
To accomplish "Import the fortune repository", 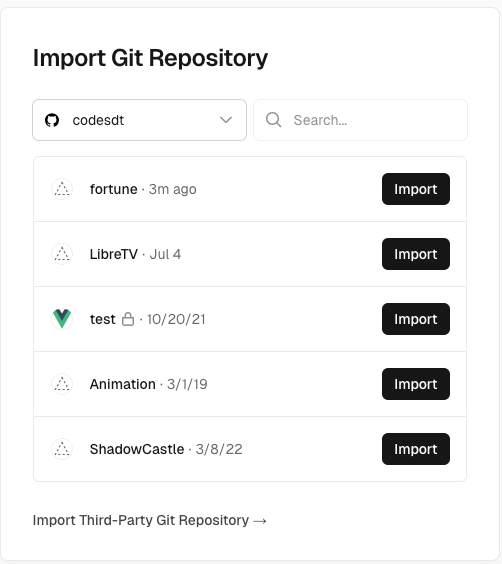I will click(416, 189).
